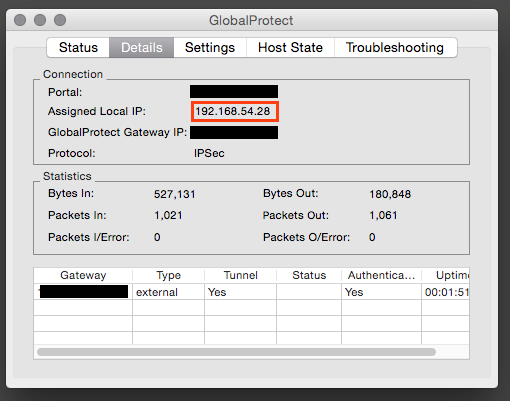Click the Packets Out value 1,061

(383, 215)
